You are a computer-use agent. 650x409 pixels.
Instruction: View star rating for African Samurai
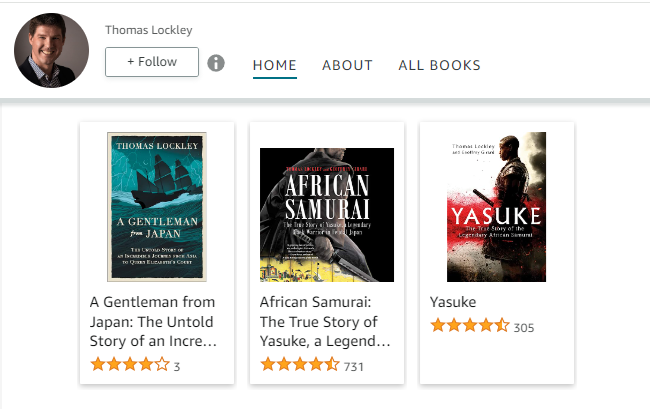point(299,365)
